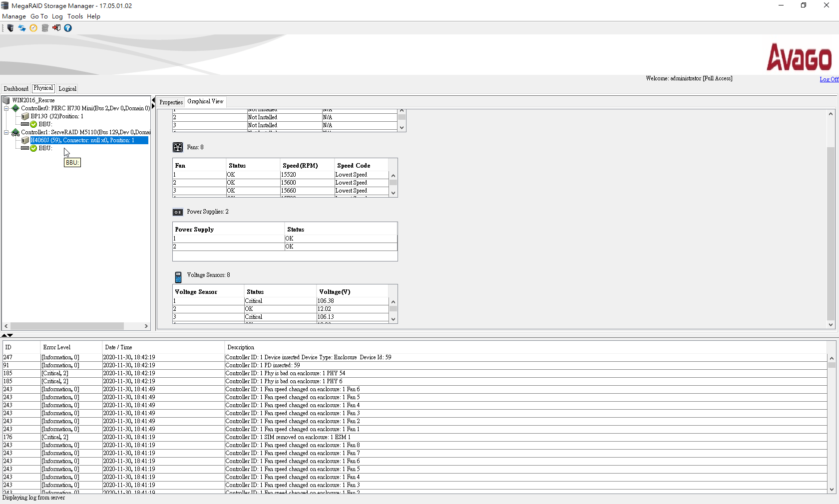Screen dimensions: 839x504
Task: Click the battery icon under Controller1
Action: click(25, 148)
